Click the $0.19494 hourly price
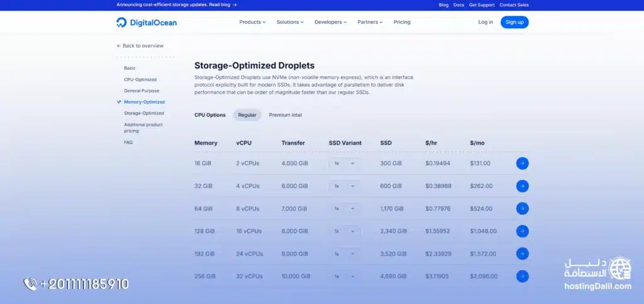 point(438,163)
